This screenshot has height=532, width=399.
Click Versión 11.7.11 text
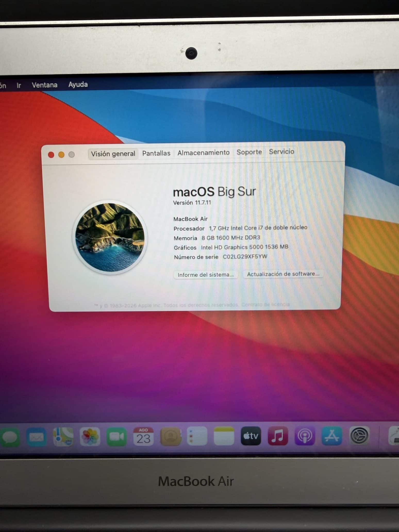click(192, 203)
